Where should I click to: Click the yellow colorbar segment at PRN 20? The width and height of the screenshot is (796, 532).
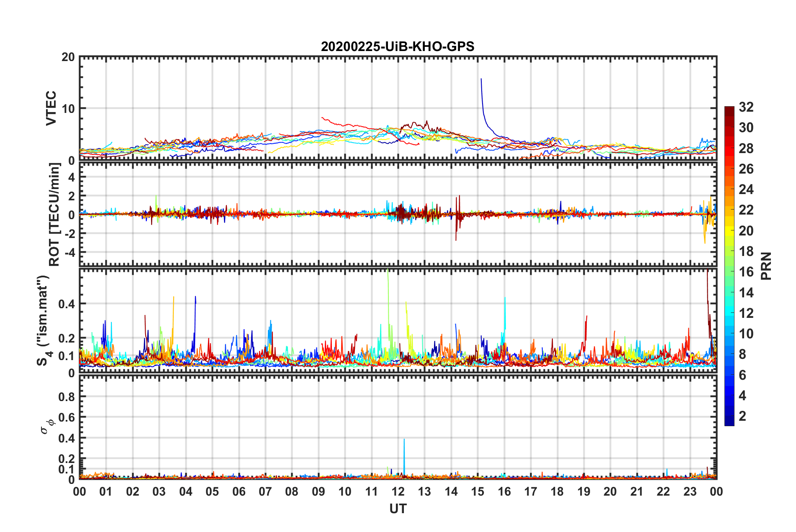[729, 231]
